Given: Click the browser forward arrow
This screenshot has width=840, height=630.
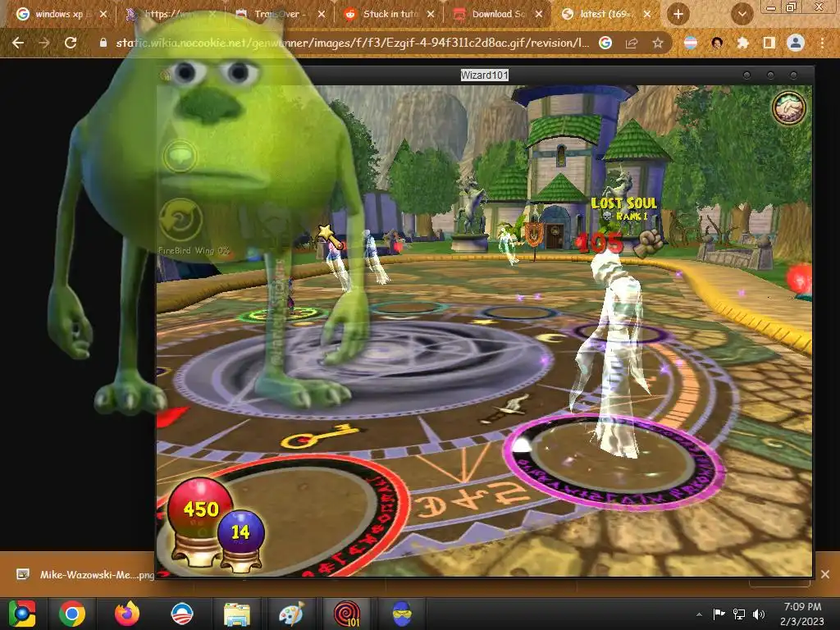Looking at the screenshot, I should [44, 43].
